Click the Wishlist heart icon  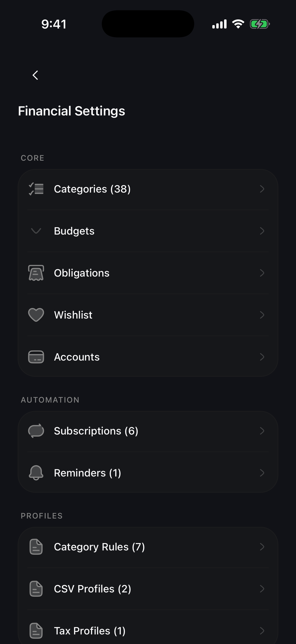pos(36,315)
